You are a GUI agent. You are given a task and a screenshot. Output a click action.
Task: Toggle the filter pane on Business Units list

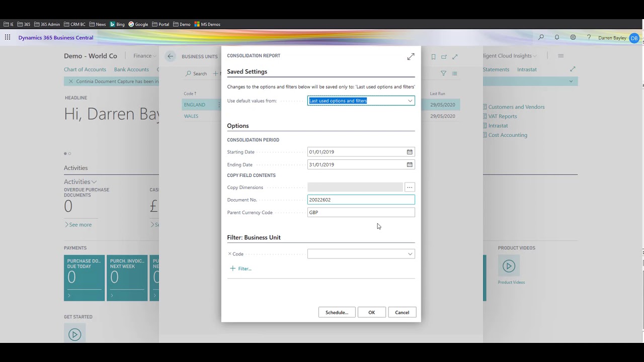pyautogui.click(x=443, y=73)
